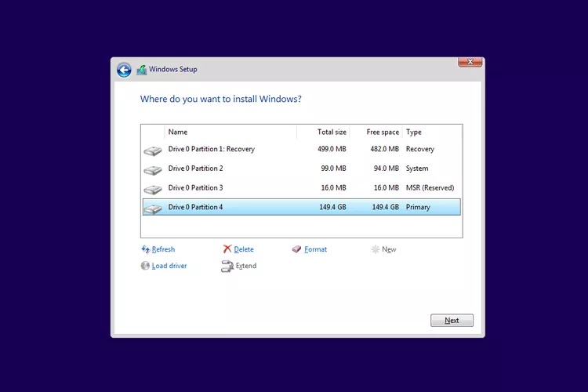Click the drive icon for Recovery partition
Screen dimensions: 588x392
click(152, 150)
